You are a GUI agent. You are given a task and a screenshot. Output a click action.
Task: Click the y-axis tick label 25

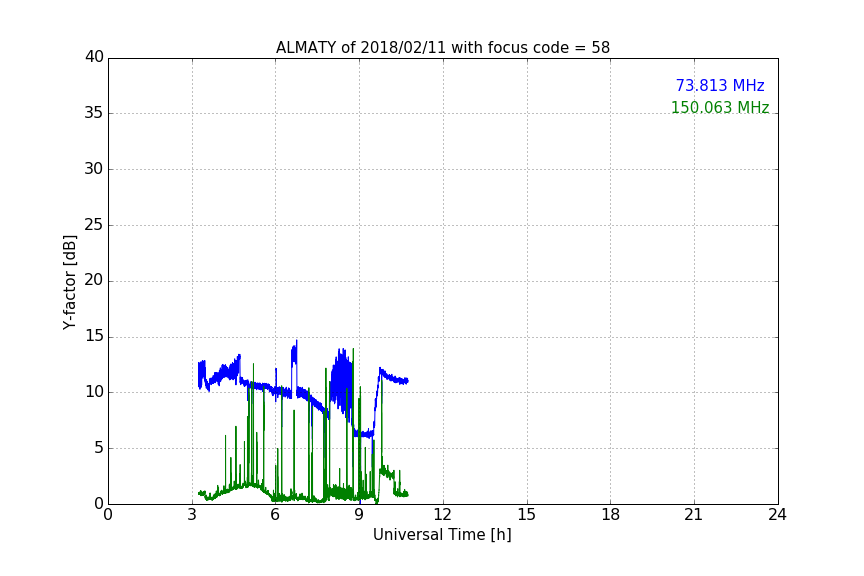click(x=94, y=224)
